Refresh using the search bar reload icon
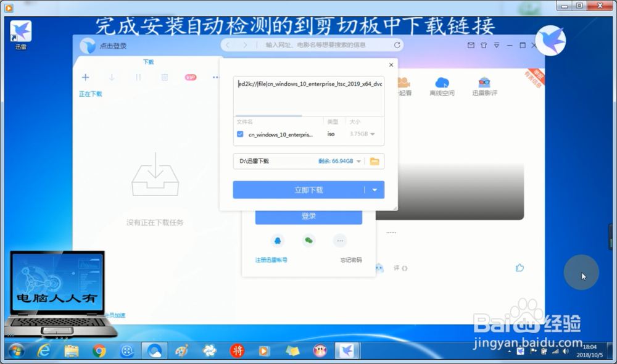The image size is (617, 364). [x=397, y=45]
